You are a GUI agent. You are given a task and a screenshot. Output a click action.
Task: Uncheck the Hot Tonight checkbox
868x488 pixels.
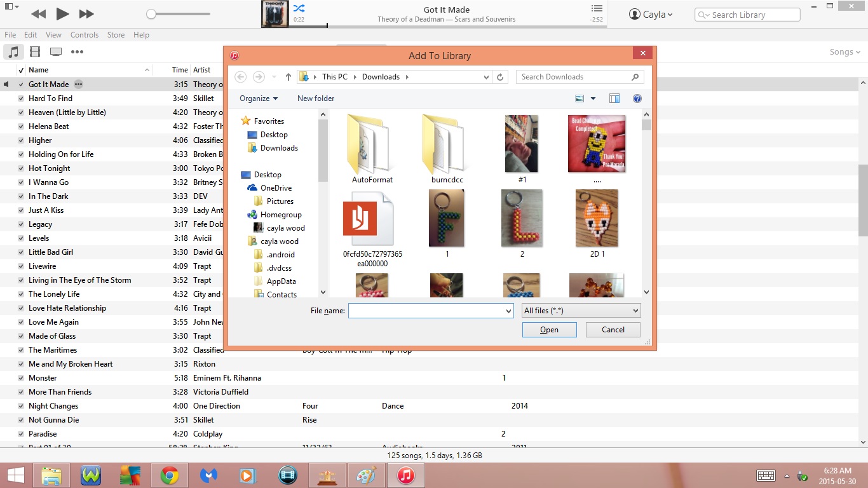coord(21,168)
